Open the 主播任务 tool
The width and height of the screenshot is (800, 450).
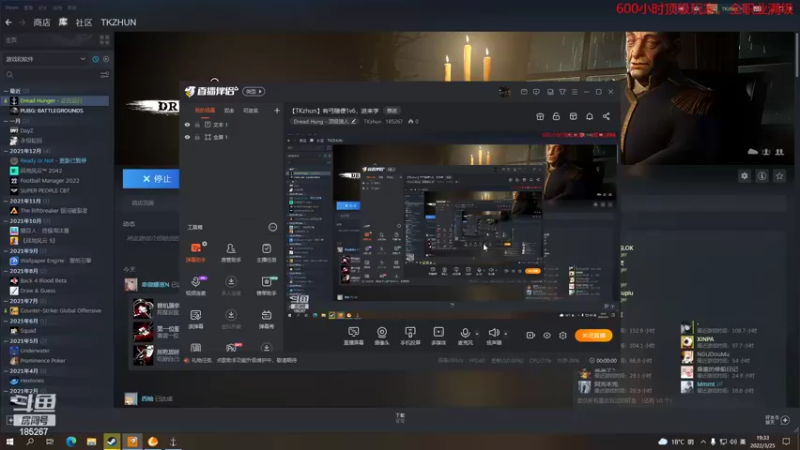coord(266,252)
